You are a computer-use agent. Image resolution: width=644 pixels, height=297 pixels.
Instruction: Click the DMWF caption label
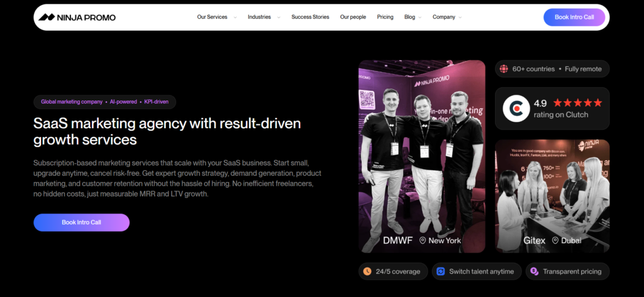point(397,240)
